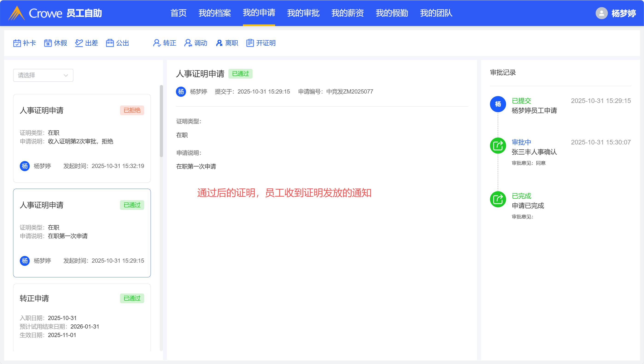Screen dimensions: 644x364
Task: Click the user avatar icon beside 杨梦婷 in header
Action: pyautogui.click(x=601, y=13)
